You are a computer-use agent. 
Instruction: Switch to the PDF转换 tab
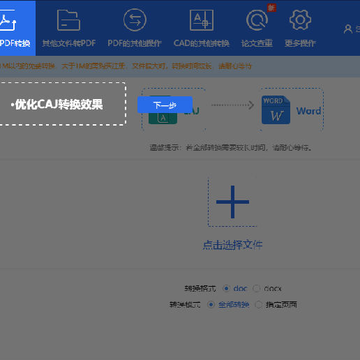tap(17, 28)
